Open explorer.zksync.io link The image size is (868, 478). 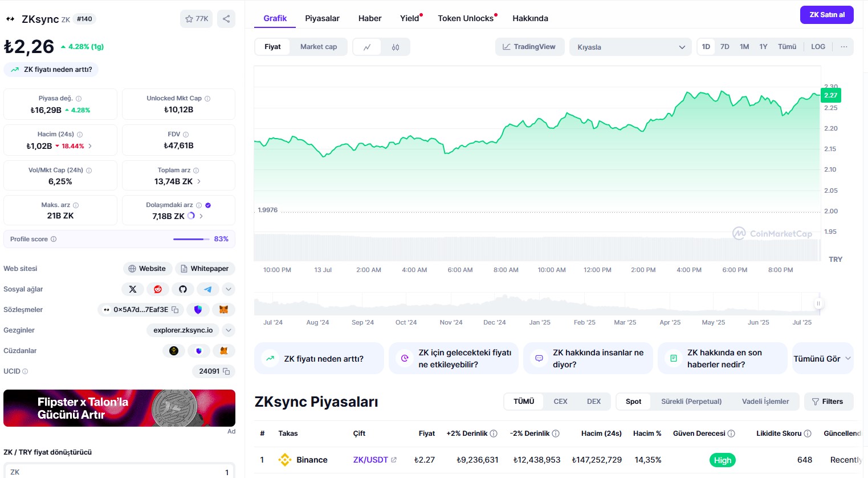click(x=183, y=330)
